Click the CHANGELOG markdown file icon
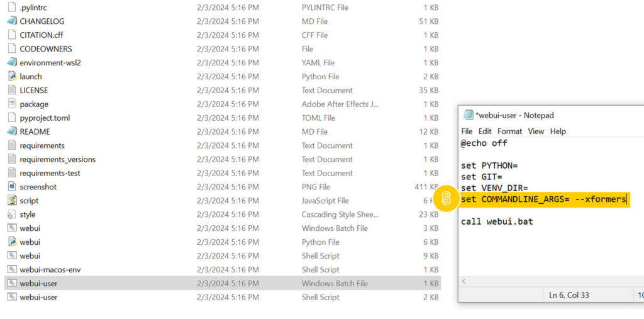This screenshot has width=644, height=319. [x=12, y=21]
